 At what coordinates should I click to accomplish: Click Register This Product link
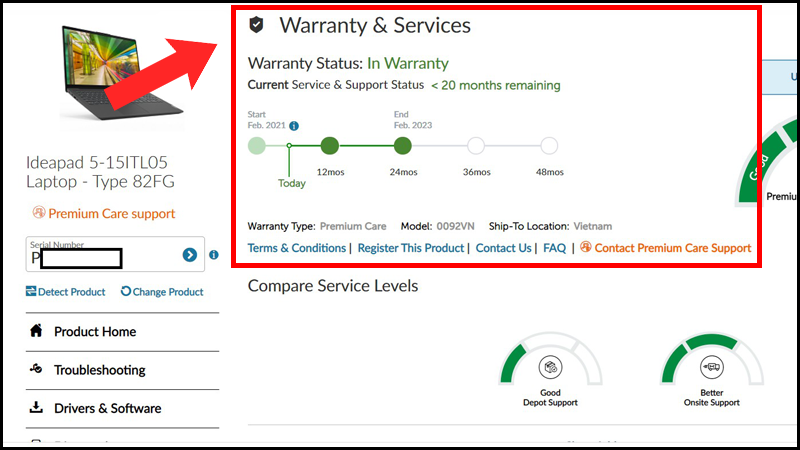[411, 248]
